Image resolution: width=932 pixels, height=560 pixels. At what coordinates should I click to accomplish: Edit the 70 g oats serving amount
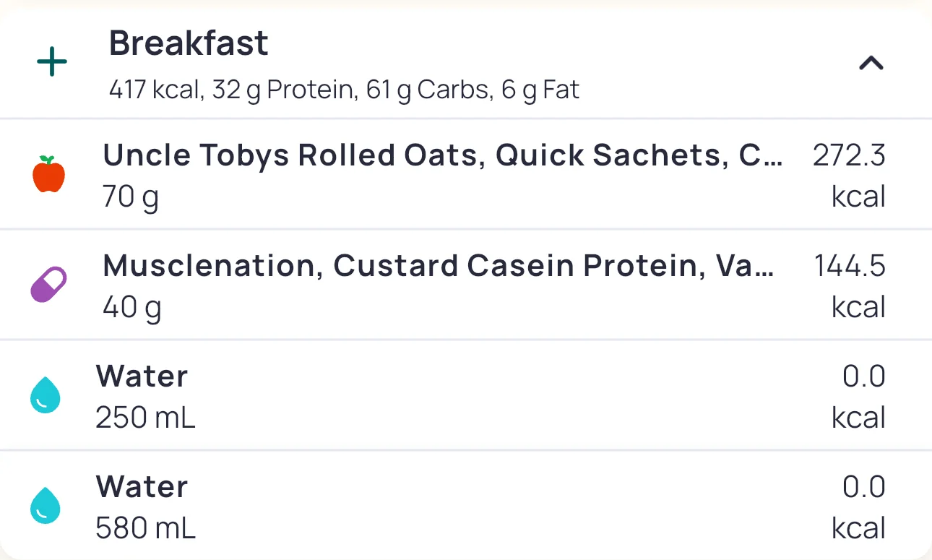pyautogui.click(x=131, y=197)
